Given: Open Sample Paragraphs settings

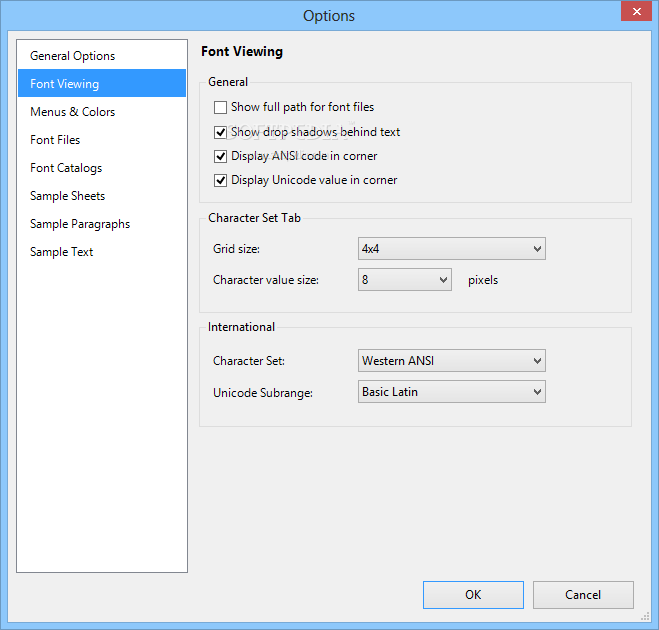Looking at the screenshot, I should (102, 224).
